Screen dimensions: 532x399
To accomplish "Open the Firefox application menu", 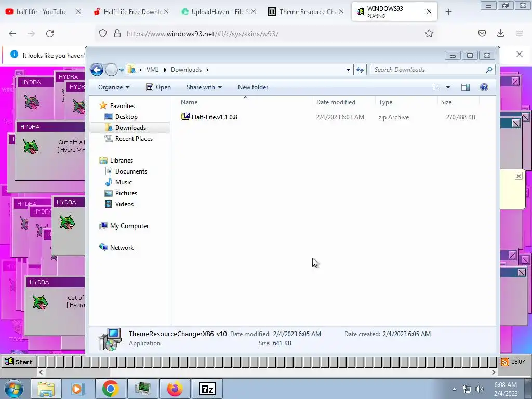I will point(520,33).
